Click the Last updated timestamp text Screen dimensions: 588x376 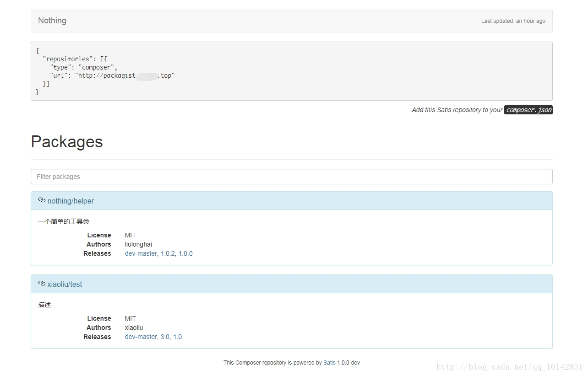point(513,21)
